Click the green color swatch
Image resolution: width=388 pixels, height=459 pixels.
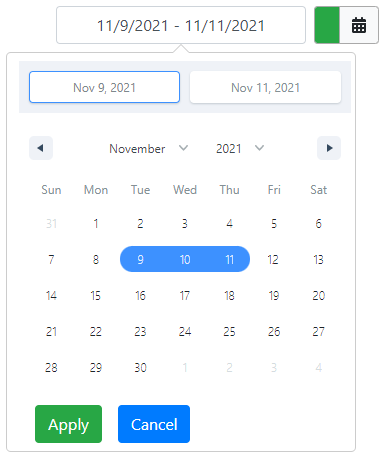[327, 25]
